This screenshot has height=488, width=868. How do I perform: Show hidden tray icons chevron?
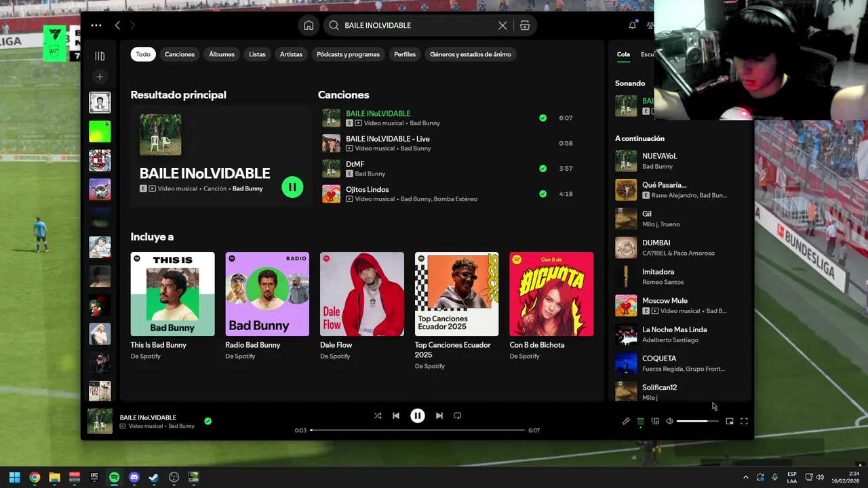745,477
